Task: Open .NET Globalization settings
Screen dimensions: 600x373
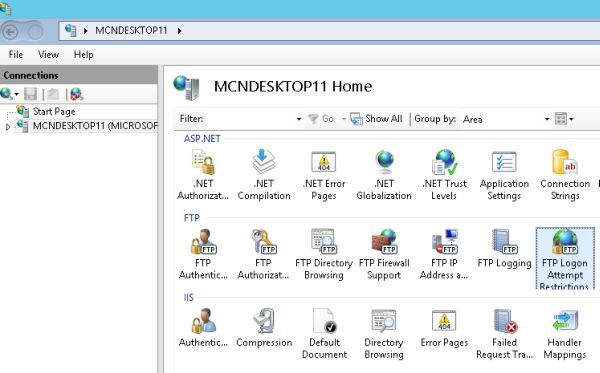Action: [384, 175]
